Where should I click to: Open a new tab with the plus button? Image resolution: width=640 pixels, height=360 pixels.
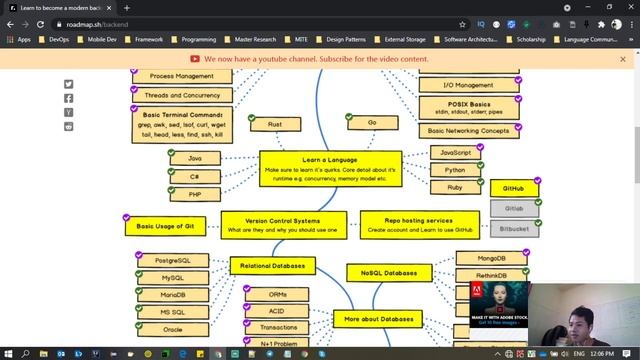click(127, 8)
